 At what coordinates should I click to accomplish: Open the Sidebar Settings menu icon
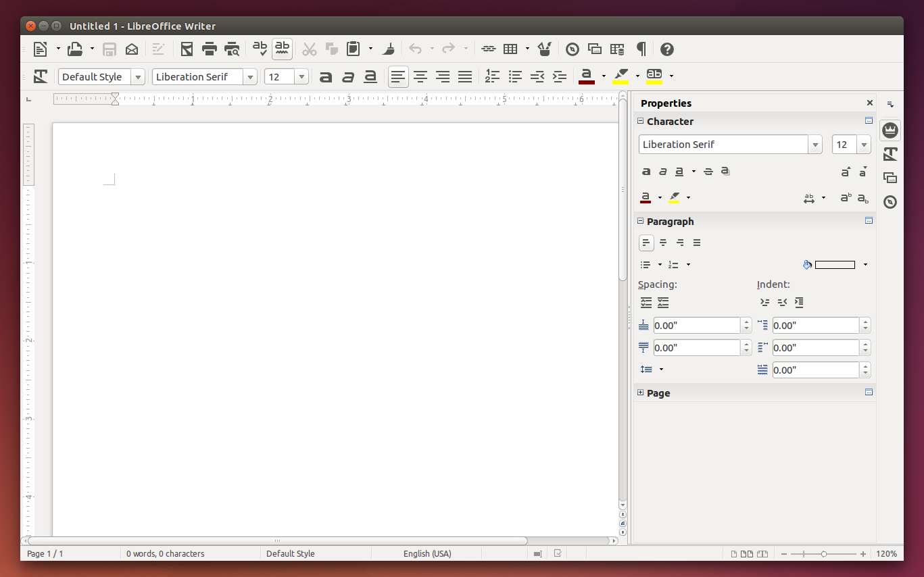[890, 104]
